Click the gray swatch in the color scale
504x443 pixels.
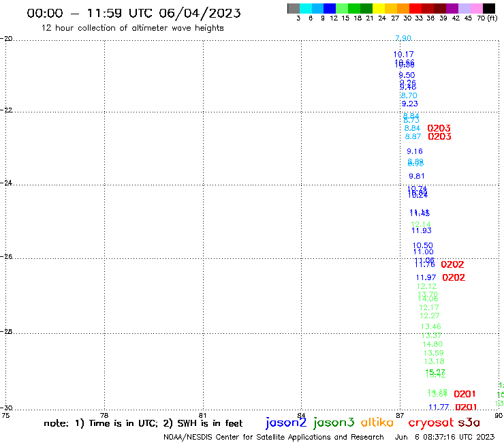tap(294, 8)
